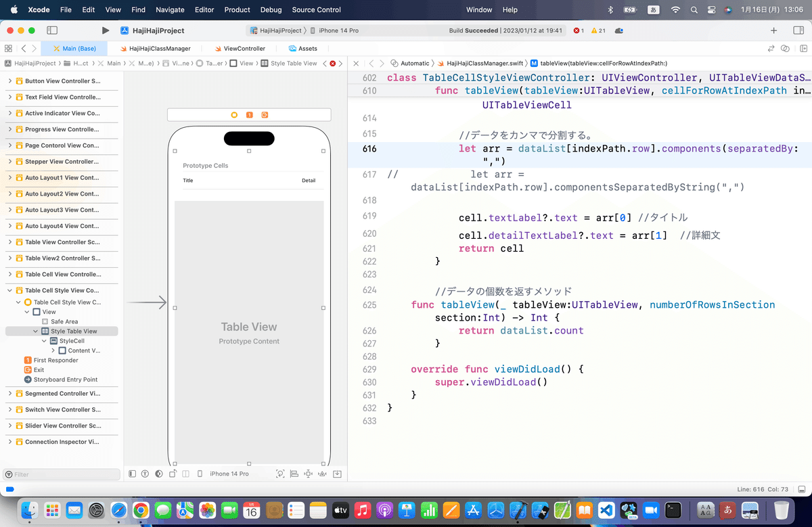Open related items grid icon
812x527 pixels.
click(8, 49)
